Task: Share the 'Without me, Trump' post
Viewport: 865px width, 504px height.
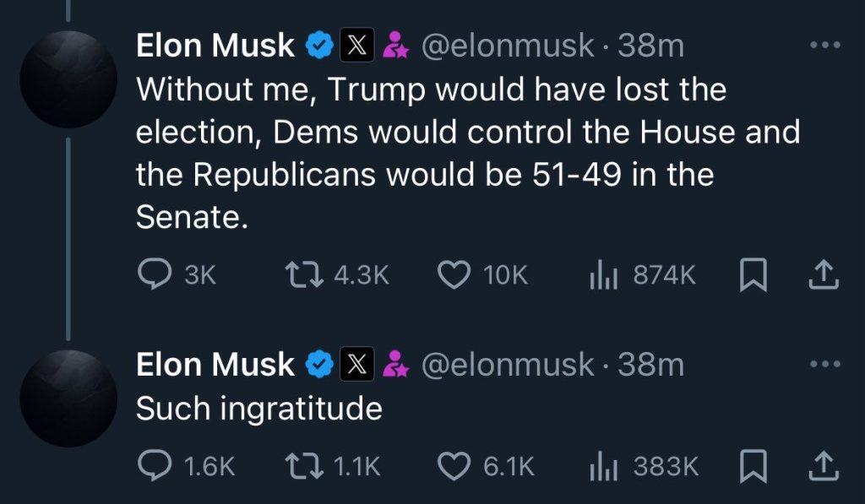Action: coord(824,275)
